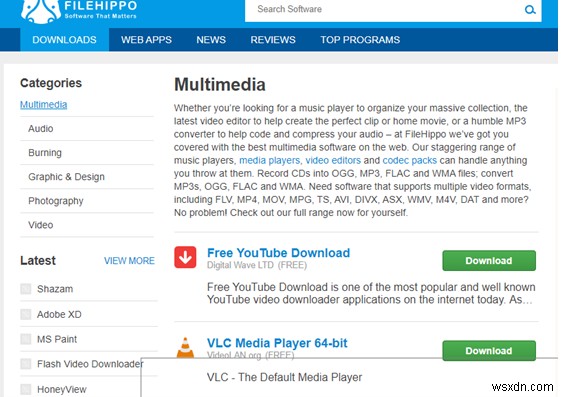Click the Categories sidebar heading
The height and width of the screenshot is (397, 565).
pos(51,83)
